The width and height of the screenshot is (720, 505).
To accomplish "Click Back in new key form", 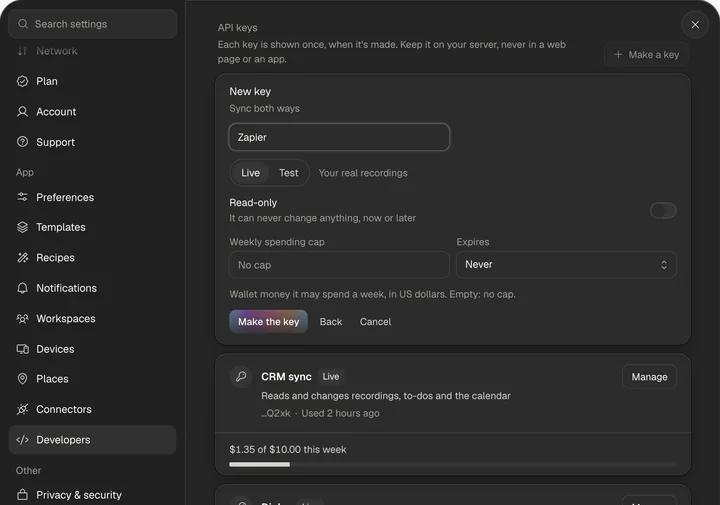I will click(x=331, y=321).
